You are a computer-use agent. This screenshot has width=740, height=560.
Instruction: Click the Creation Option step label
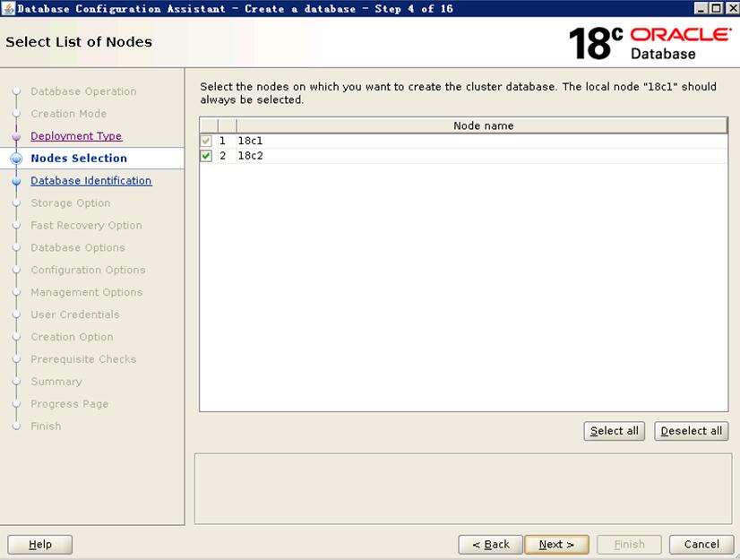pos(72,337)
